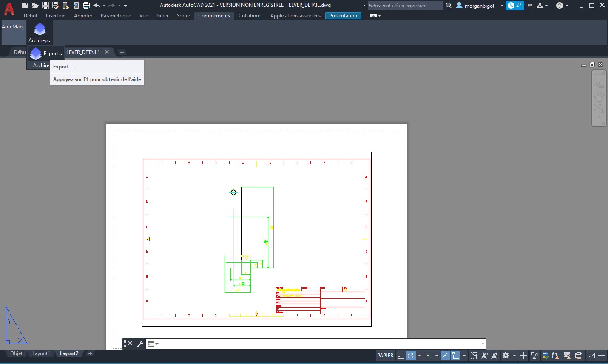Viewport: 608px width, 364px height.
Task: Toggle polar tracking in status bar
Action: click(411, 356)
